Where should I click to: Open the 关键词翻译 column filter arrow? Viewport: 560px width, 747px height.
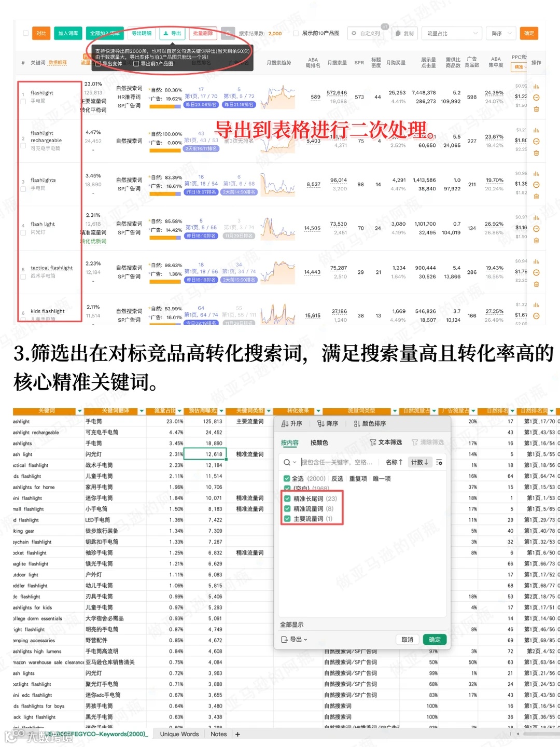pyautogui.click(x=142, y=411)
